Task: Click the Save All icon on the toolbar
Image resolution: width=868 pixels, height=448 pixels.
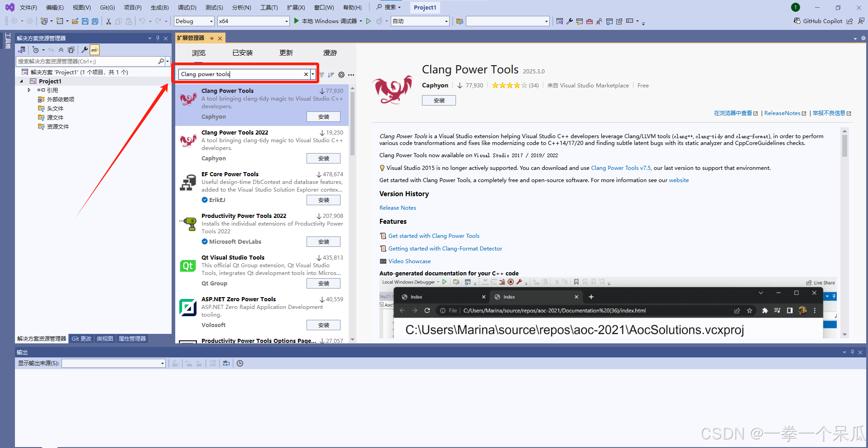Action: point(95,21)
